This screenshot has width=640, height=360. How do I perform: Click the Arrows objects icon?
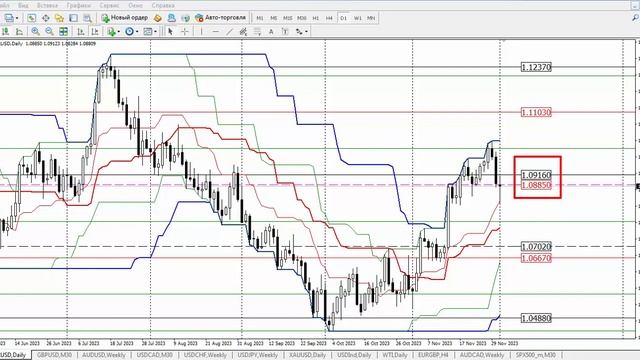[x=299, y=31]
